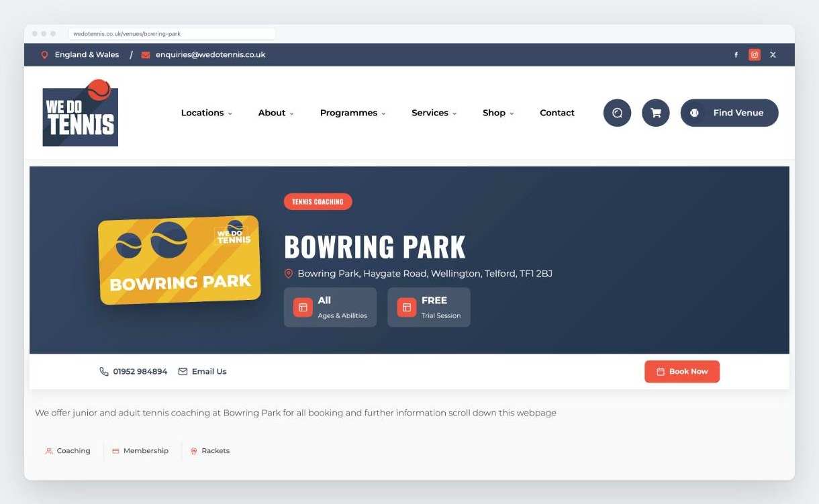The image size is (819, 504).
Task: Expand the Services dropdown chevron
Action: (x=454, y=113)
